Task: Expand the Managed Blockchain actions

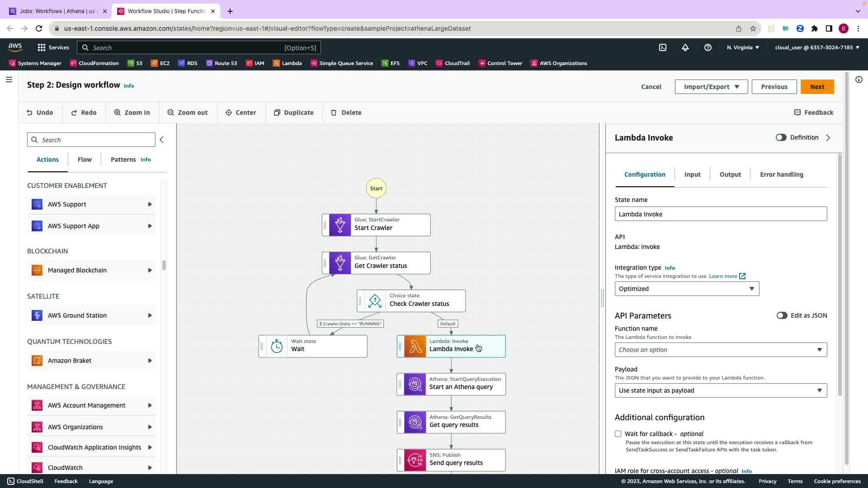Action: pos(150,270)
